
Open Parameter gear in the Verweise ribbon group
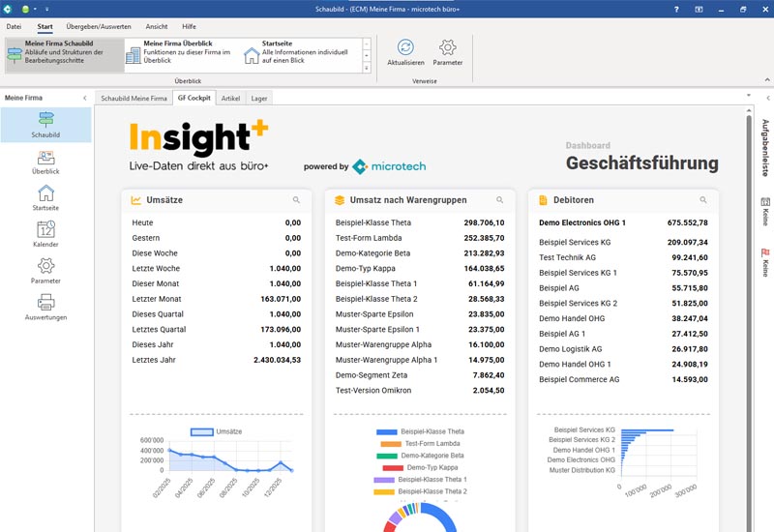point(447,51)
